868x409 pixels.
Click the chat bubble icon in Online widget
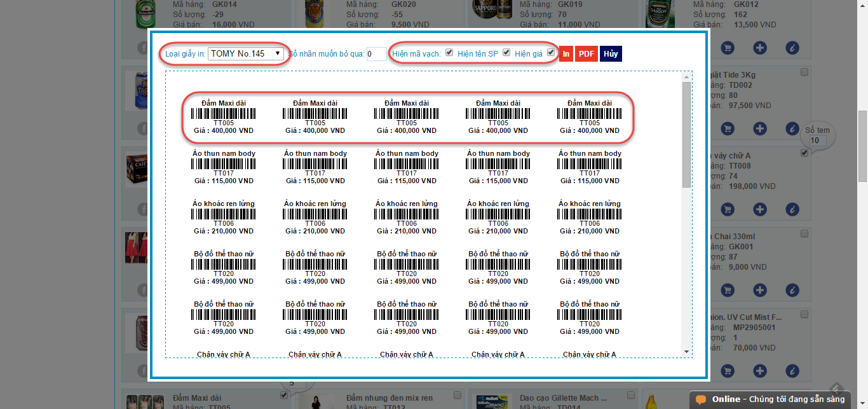[x=702, y=400]
